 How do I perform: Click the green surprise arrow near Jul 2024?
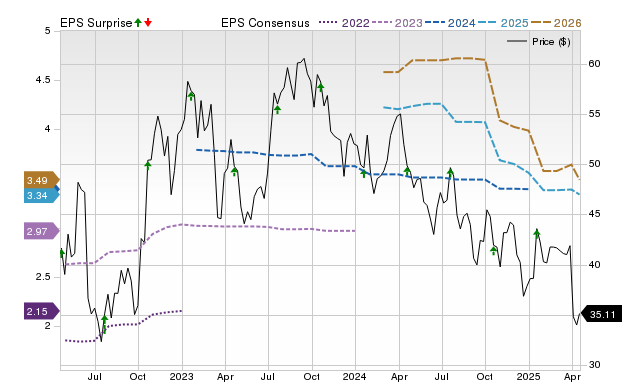tap(450, 172)
